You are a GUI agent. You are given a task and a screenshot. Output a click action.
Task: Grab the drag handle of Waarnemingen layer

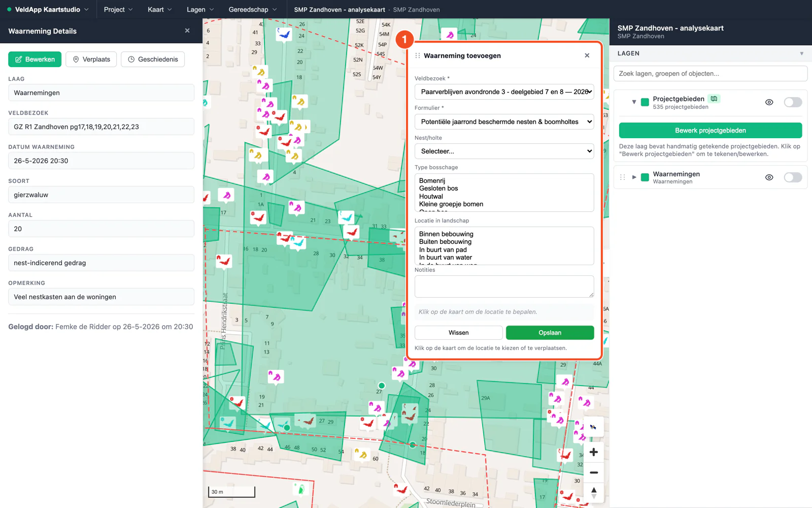click(623, 177)
